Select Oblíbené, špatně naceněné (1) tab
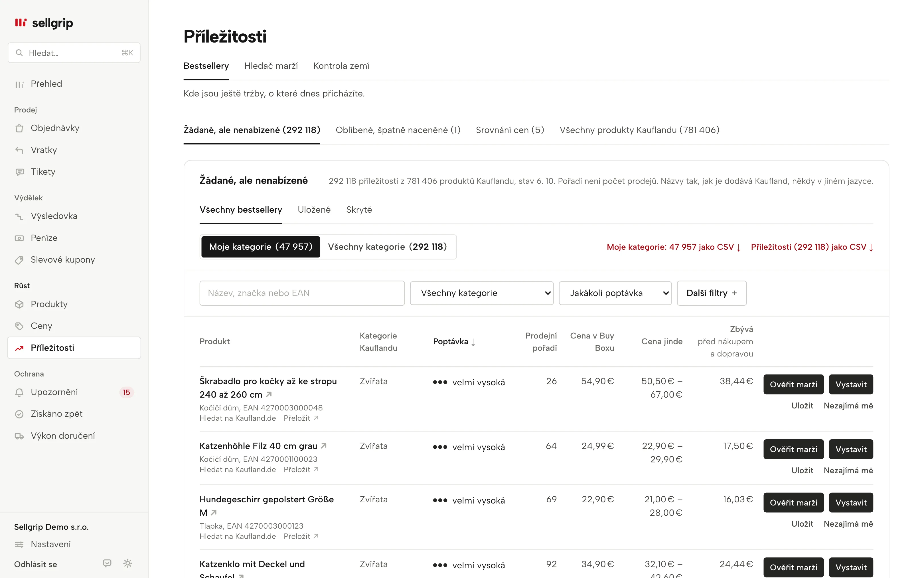The height and width of the screenshot is (578, 924). pos(398,130)
